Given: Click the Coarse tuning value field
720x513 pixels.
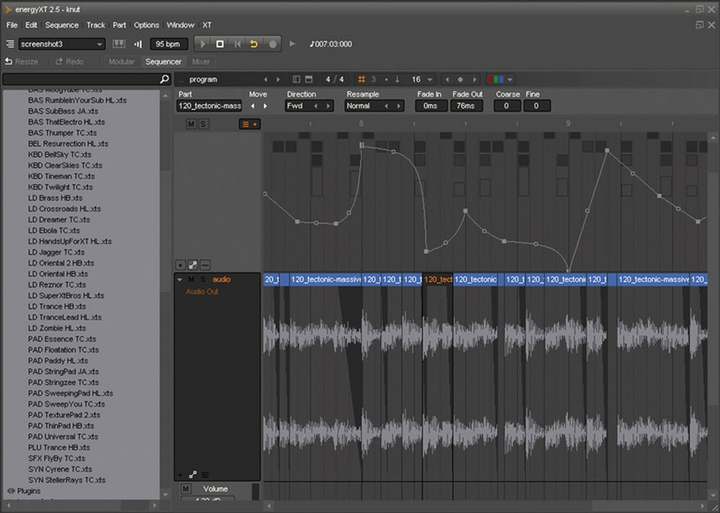Looking at the screenshot, I should [x=507, y=106].
